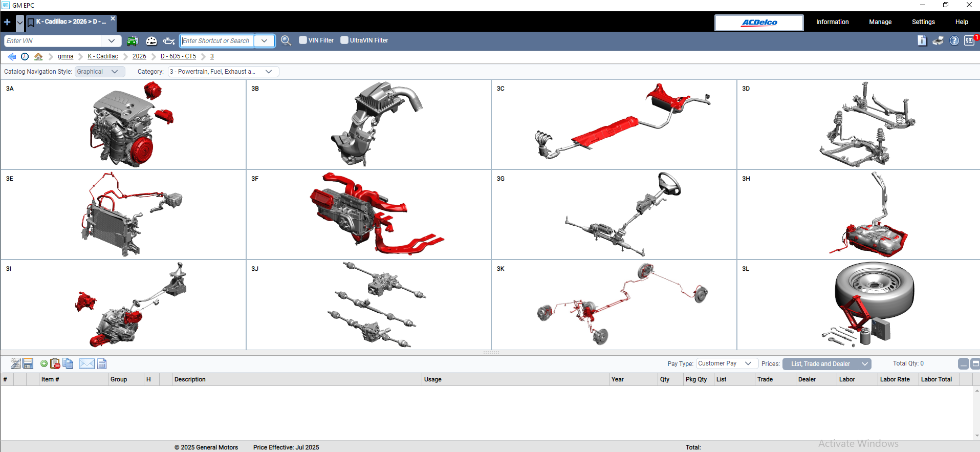Click the breadcrumb link 3
Screen dimensions: 980x452
click(x=212, y=56)
